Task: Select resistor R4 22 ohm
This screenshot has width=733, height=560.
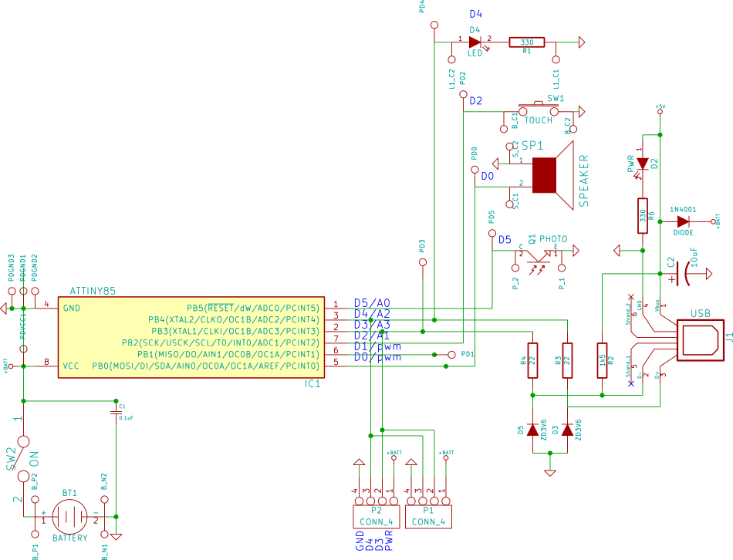Action: pyautogui.click(x=532, y=360)
